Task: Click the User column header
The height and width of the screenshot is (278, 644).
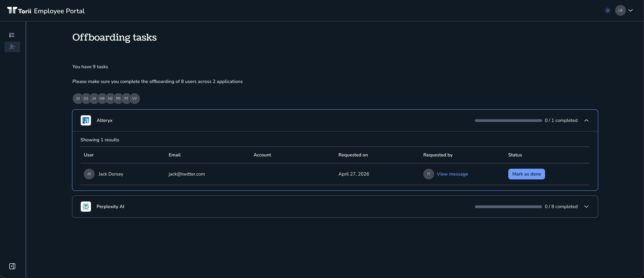Action: coord(89,155)
